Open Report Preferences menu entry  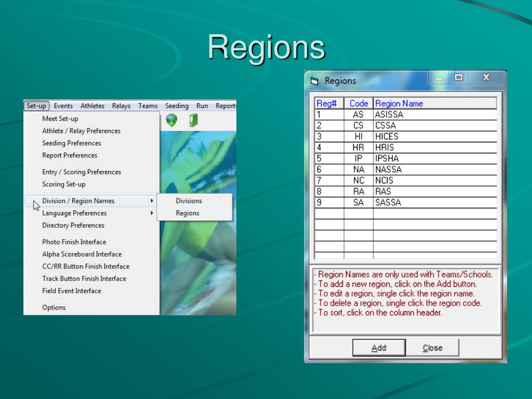pyautogui.click(x=70, y=155)
